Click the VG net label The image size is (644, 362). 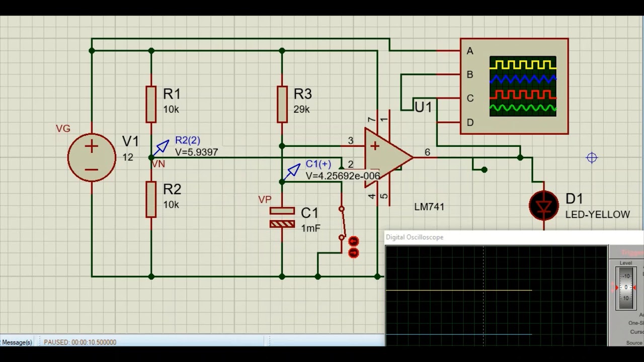pos(63,129)
